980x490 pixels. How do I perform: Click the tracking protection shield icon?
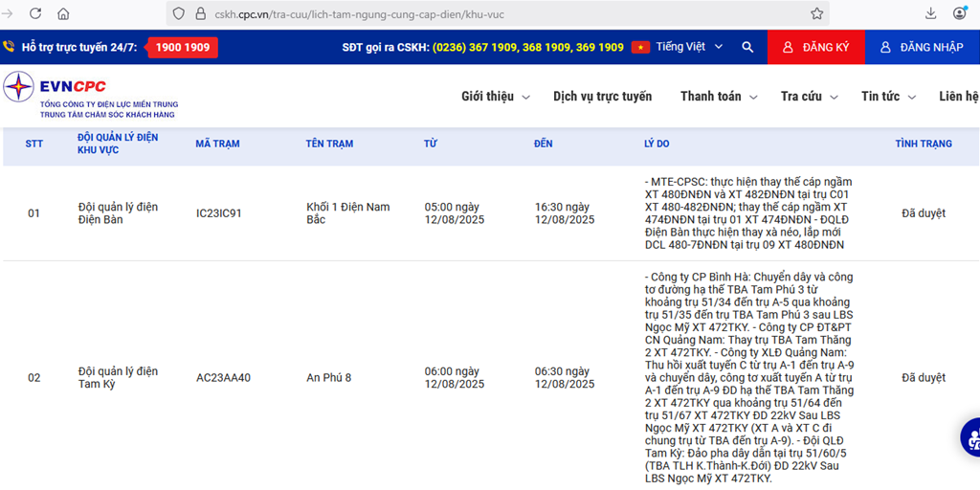[179, 13]
